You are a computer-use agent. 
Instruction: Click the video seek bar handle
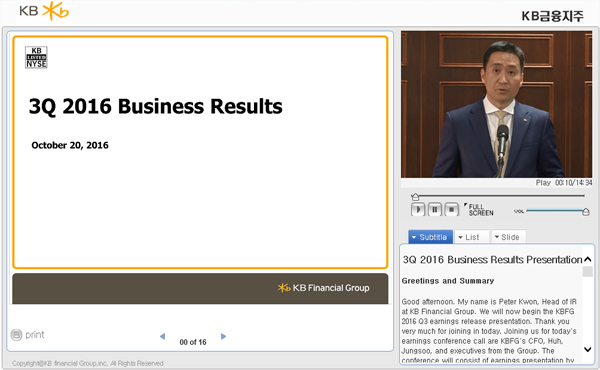[x=415, y=197]
